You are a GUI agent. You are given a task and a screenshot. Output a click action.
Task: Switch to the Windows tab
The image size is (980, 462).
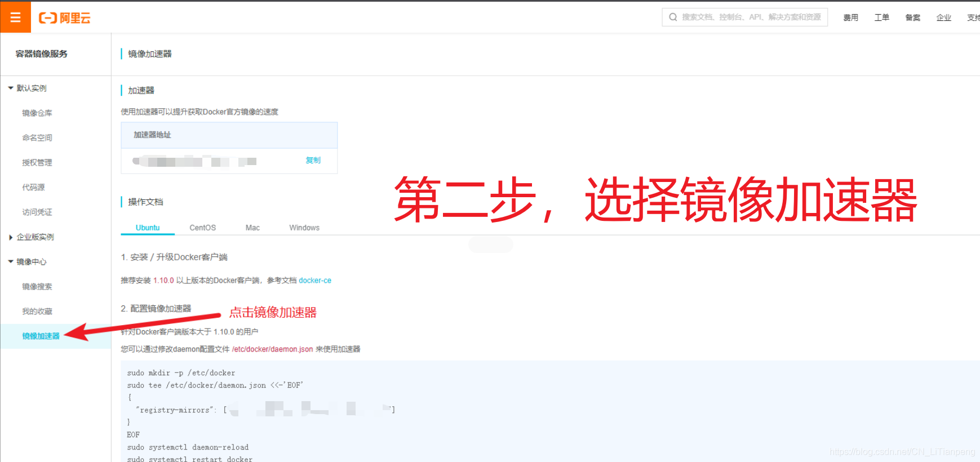tap(304, 228)
